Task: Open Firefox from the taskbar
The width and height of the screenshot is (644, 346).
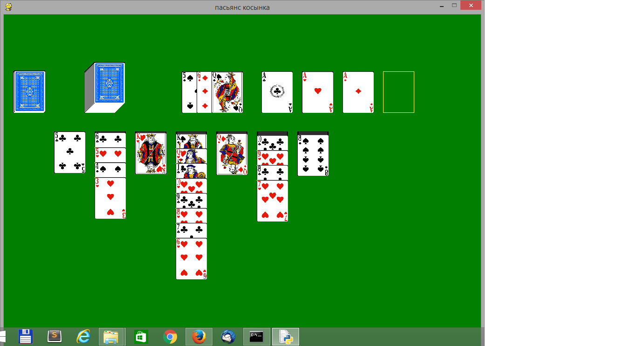Action: 199,337
